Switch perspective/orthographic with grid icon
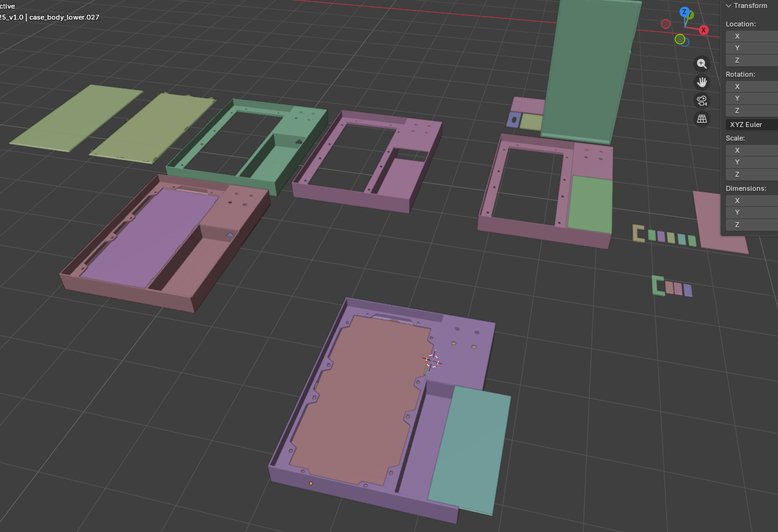Screen dimensions: 778x532 (x=702, y=118)
